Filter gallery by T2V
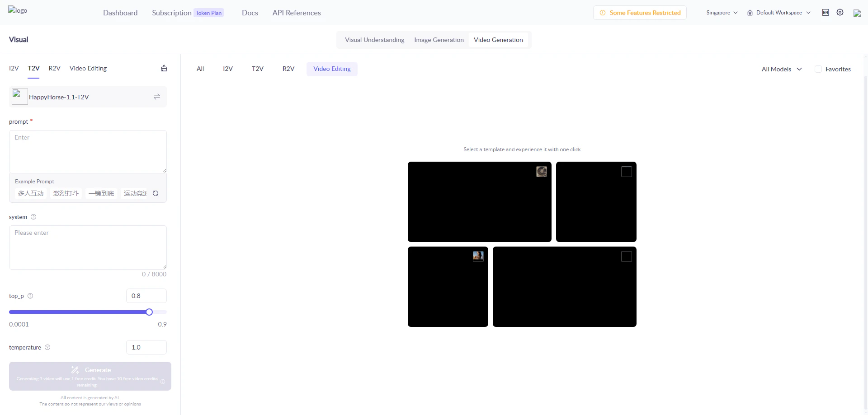Screen dimensions: 868x415 coord(258,69)
